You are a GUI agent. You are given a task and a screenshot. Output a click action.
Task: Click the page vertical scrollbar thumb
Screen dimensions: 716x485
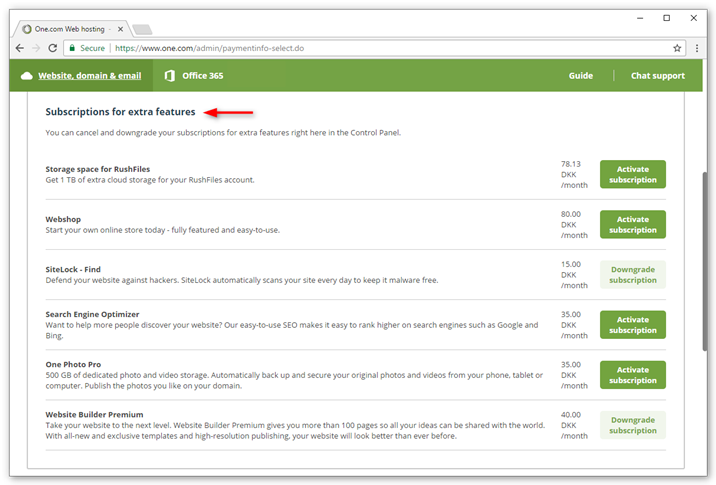click(x=705, y=261)
